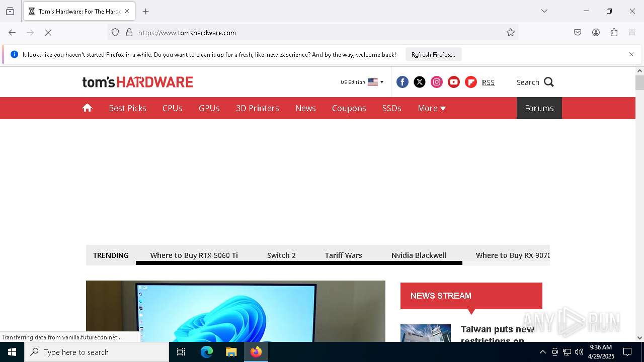The image size is (644, 362).
Task: Open GPUs navigation item
Action: [x=209, y=108]
